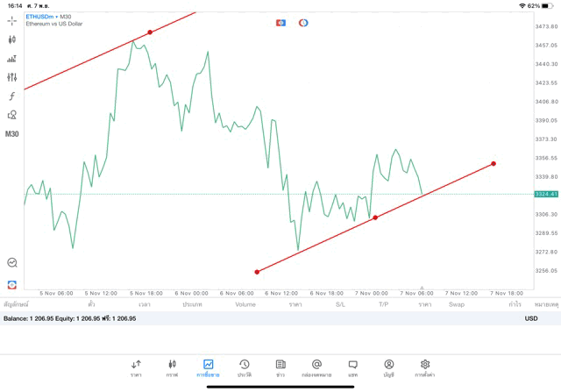The width and height of the screenshot is (561, 392).
Task: Sort by the Volume column header
Action: [245, 304]
